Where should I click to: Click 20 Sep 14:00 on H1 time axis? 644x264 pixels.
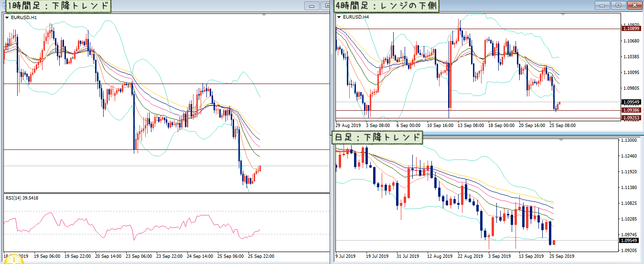click(108, 256)
